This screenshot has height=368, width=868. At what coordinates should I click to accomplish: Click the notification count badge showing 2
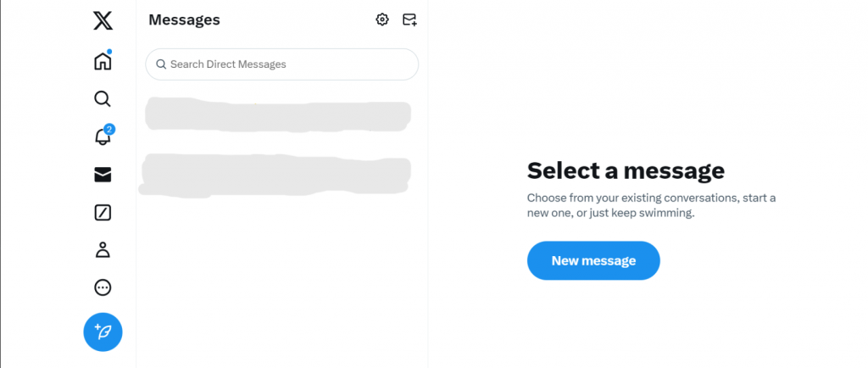point(109,130)
